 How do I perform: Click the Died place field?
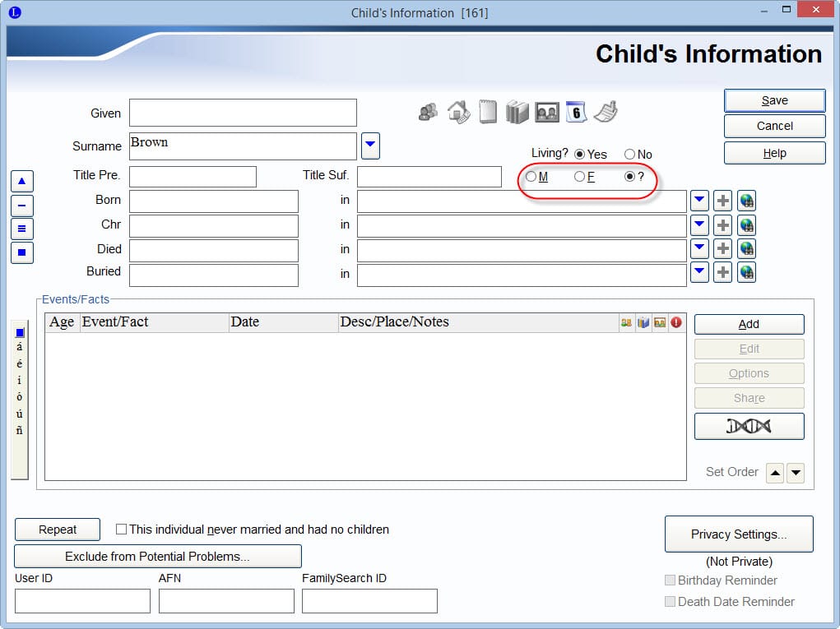point(522,251)
